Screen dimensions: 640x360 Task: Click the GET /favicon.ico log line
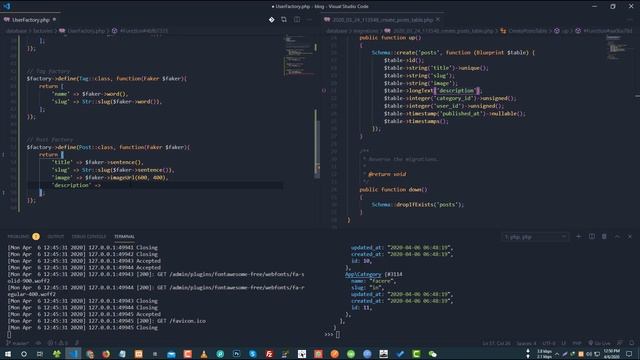[107, 321]
